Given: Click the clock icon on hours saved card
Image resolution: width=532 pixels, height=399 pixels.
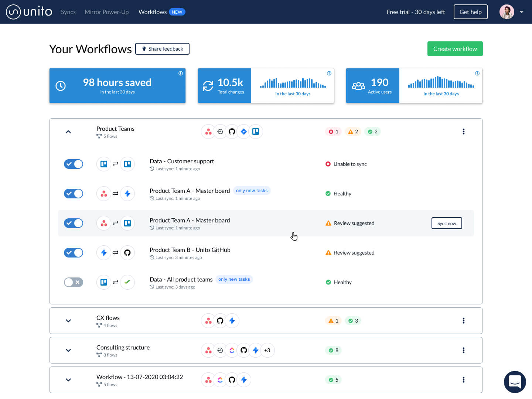Looking at the screenshot, I should pos(61,86).
